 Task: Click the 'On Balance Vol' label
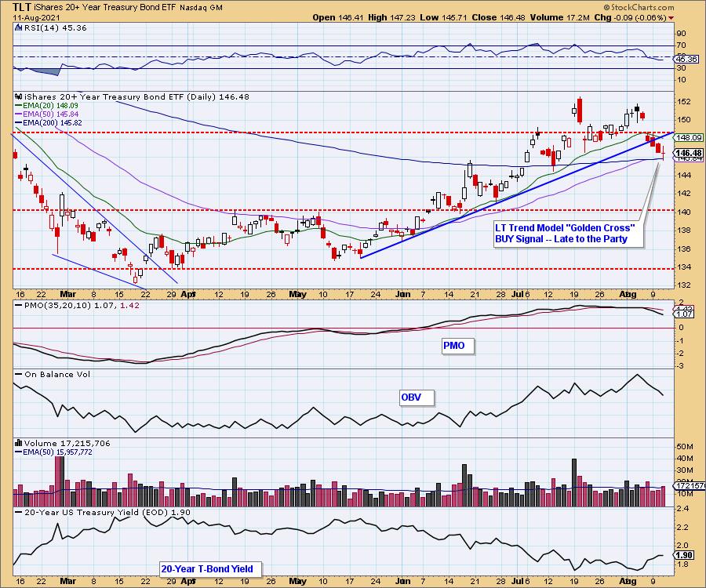53,374
